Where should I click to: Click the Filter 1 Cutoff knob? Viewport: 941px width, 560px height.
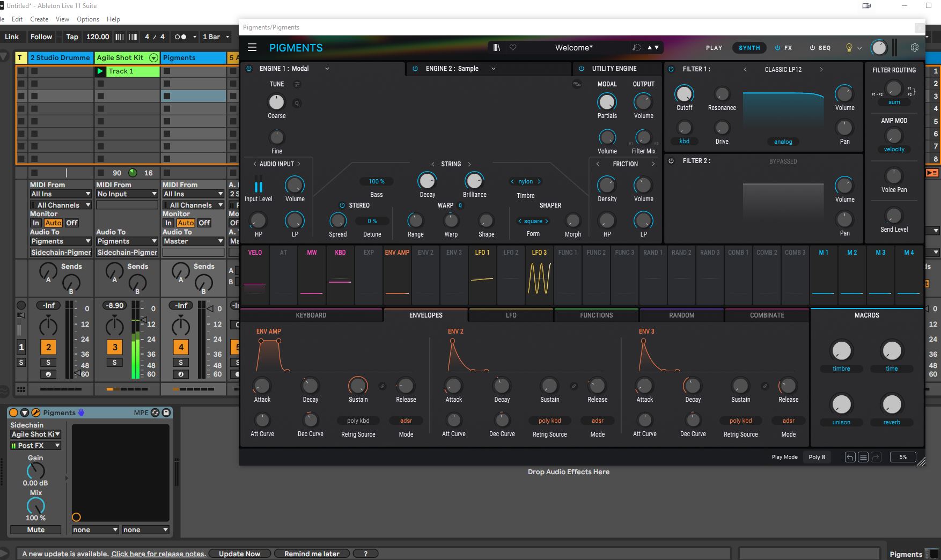(684, 94)
